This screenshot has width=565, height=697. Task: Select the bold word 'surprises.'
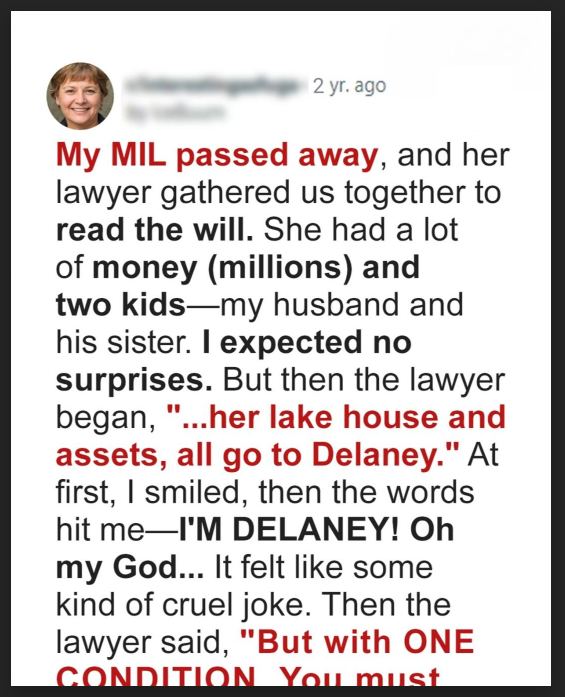tap(134, 381)
